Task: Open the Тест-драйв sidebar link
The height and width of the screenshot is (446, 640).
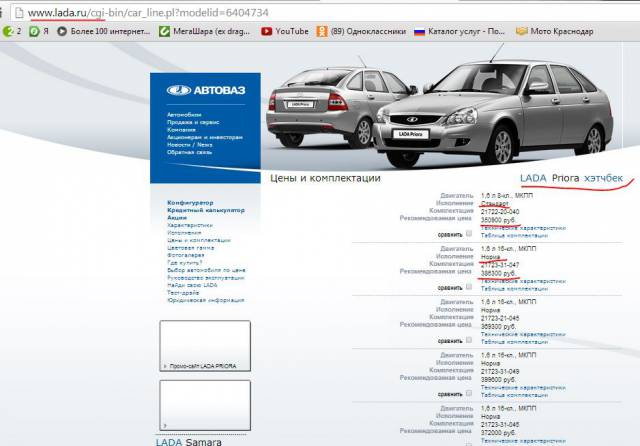Action: tap(183, 291)
